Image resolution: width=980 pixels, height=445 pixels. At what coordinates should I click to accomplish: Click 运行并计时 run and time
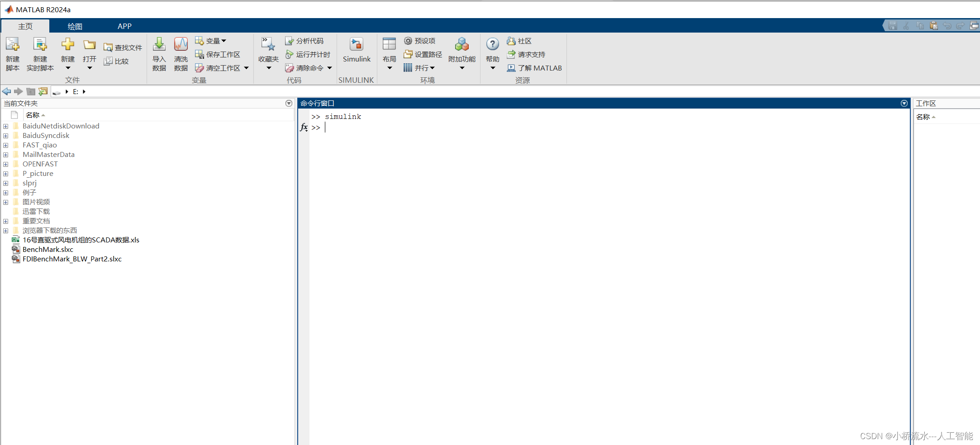(x=308, y=54)
